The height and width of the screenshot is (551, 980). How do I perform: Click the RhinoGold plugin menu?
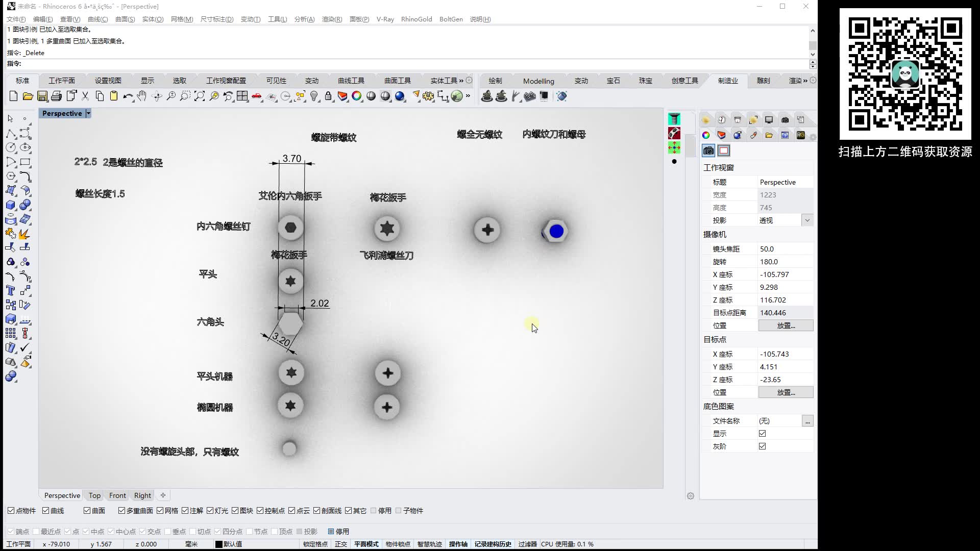click(416, 19)
